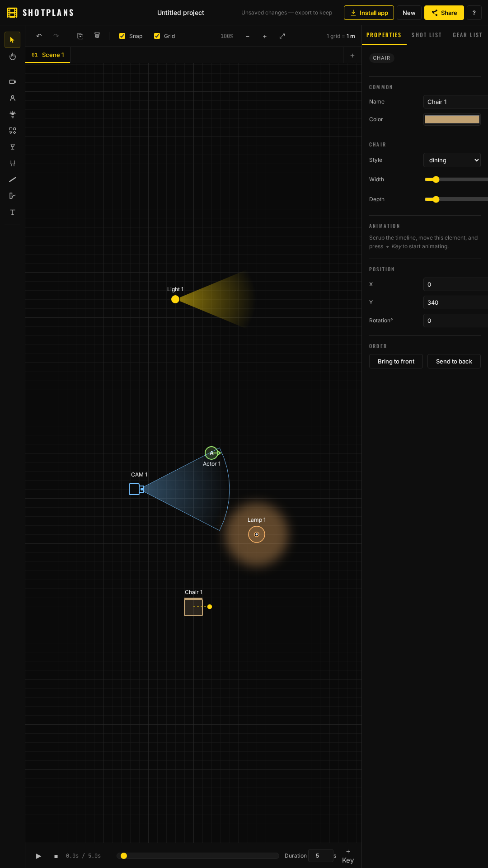Adjust the chair Width slider
The width and height of the screenshot is (488, 868).
tap(455, 179)
